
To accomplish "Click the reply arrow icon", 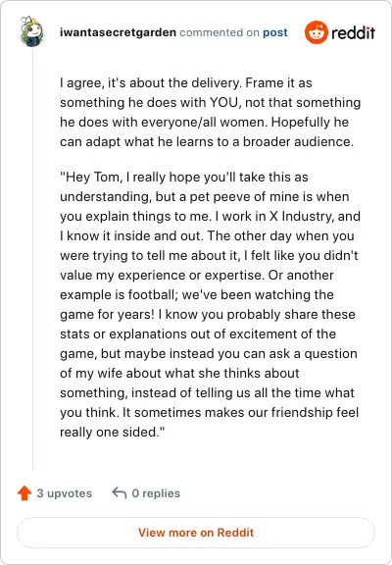I will coord(120,493).
